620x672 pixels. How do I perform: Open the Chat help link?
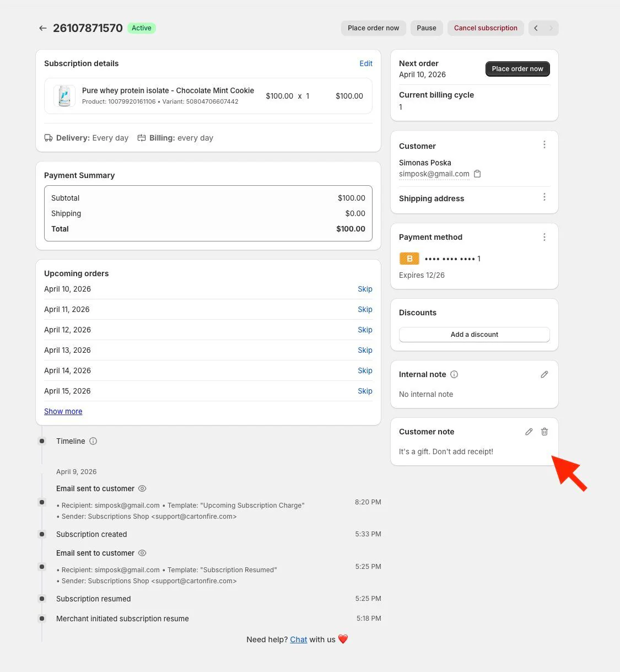click(299, 639)
